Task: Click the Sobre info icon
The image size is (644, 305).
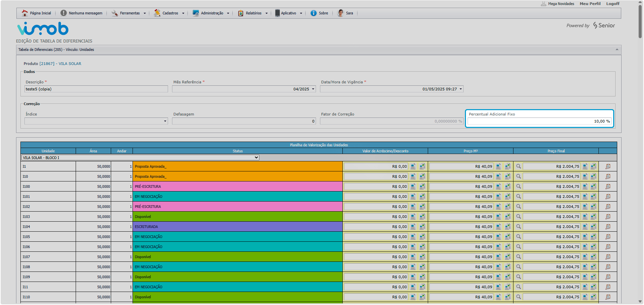Action: coord(313,13)
